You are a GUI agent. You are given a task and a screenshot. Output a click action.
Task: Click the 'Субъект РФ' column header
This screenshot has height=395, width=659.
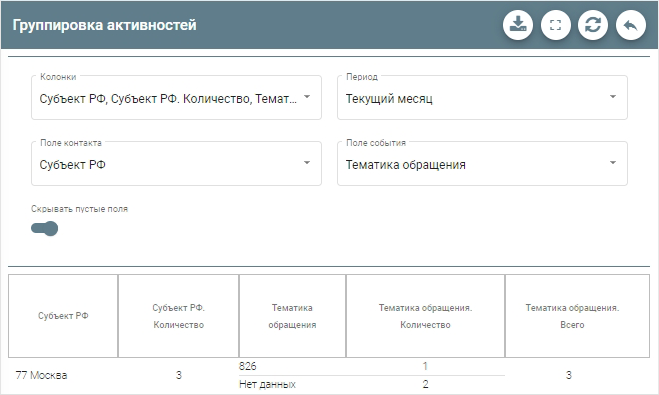pyautogui.click(x=63, y=316)
